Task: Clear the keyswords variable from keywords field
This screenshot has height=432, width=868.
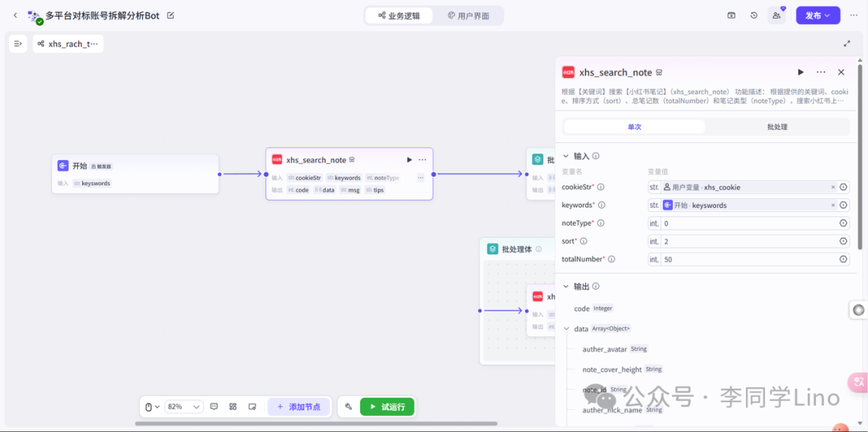Action: pyautogui.click(x=833, y=206)
